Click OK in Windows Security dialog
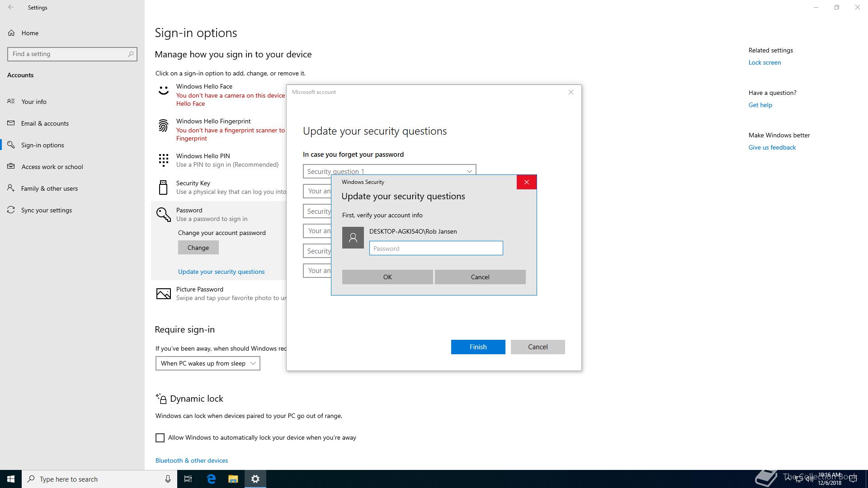This screenshot has height=488, width=868. click(x=387, y=277)
